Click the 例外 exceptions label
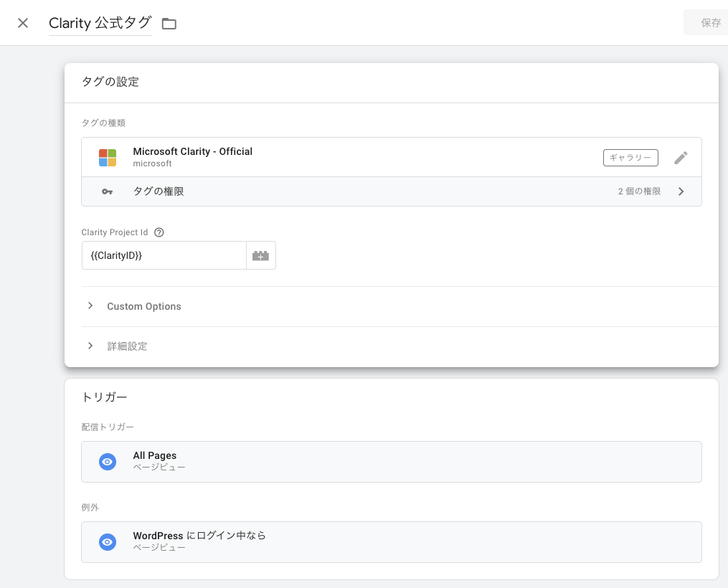The width and height of the screenshot is (728, 588). (90, 507)
